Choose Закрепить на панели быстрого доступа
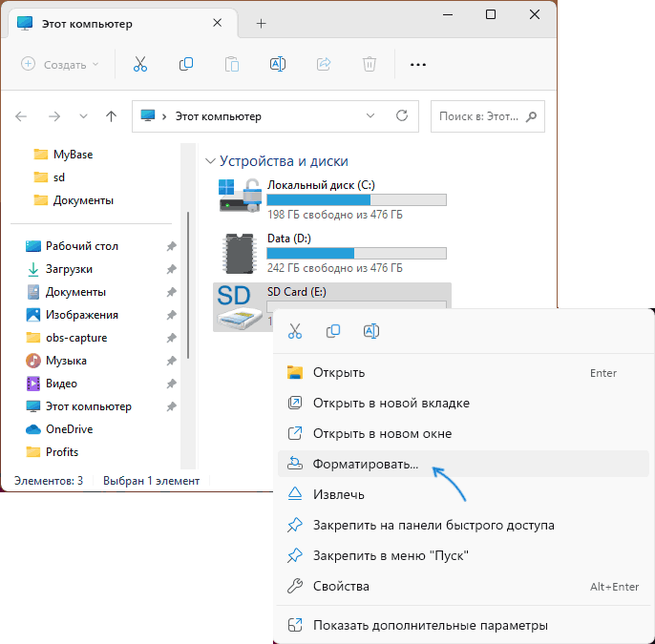This screenshot has height=644, width=655. coord(463,525)
